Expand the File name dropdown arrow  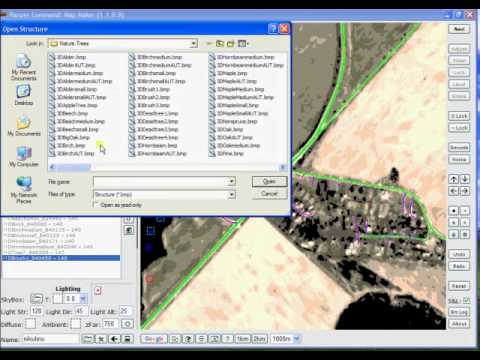pyautogui.click(x=231, y=182)
